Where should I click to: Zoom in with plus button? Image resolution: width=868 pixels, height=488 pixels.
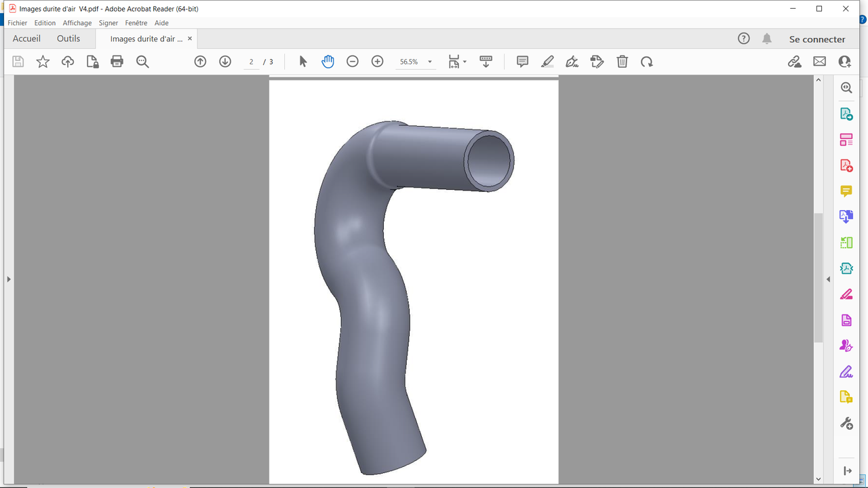(x=378, y=62)
